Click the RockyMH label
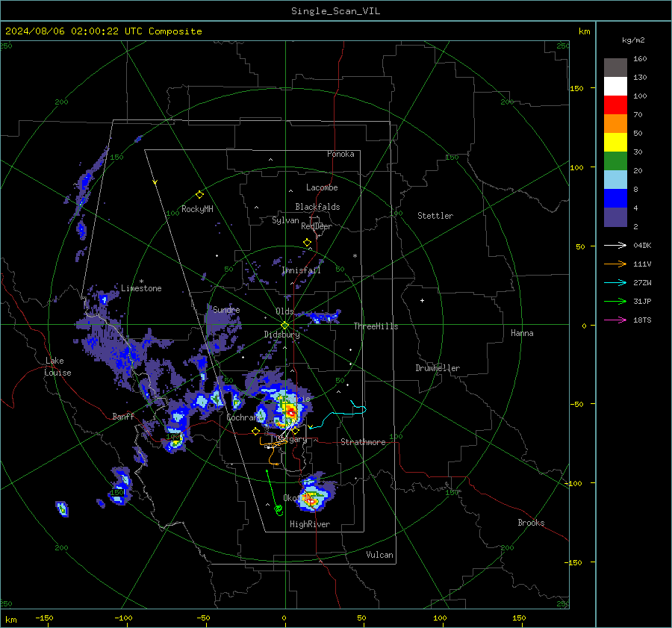 pos(197,209)
